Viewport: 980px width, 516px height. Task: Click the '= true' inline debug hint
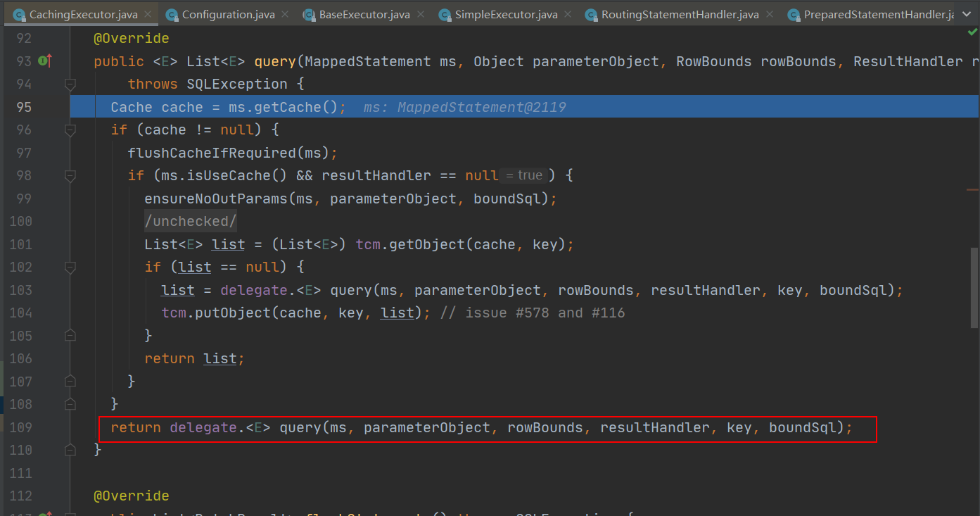click(524, 175)
